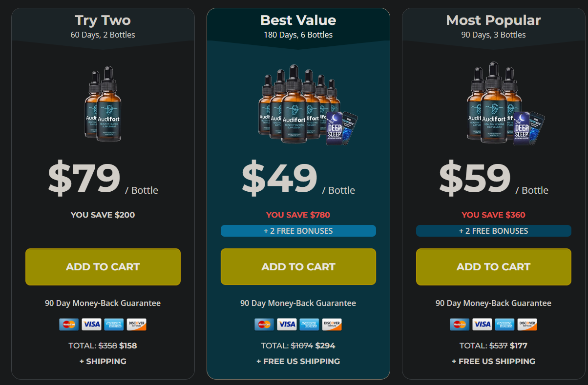Click American Express icon in Most Popular card
588x385 pixels.
coord(504,324)
